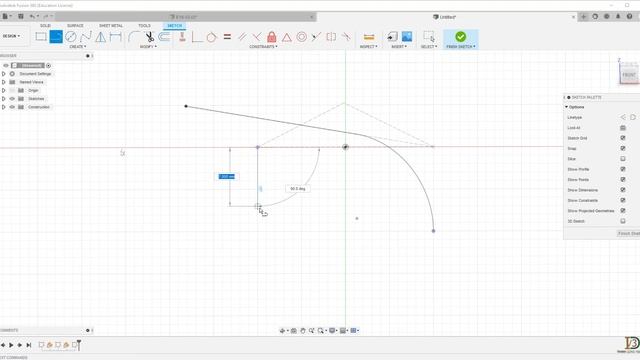Screen dimensions: 640x360
Task: Expand the Sketches tree node
Action: pos(4,98)
